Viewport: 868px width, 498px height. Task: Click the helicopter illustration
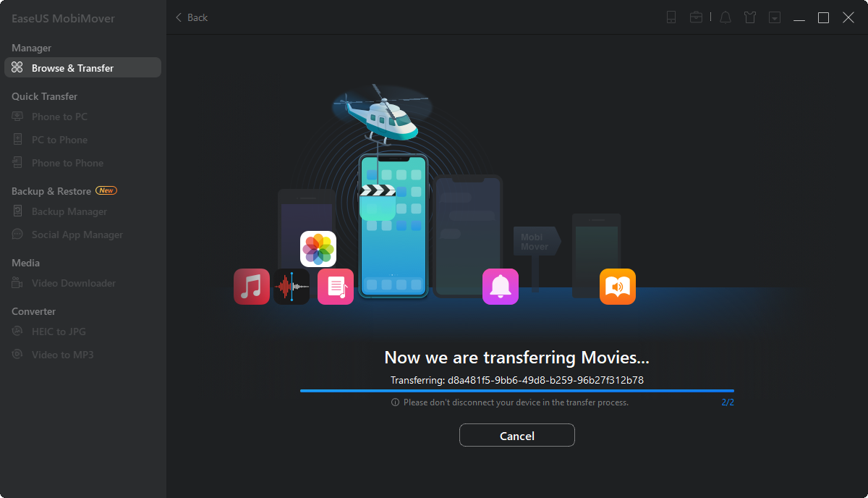click(381, 114)
